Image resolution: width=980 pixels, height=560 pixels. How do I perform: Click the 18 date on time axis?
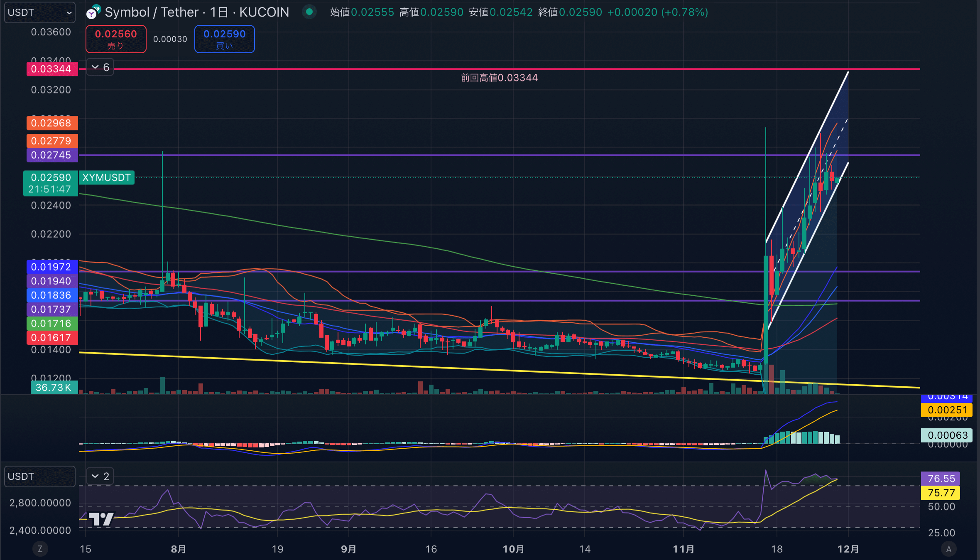(777, 549)
